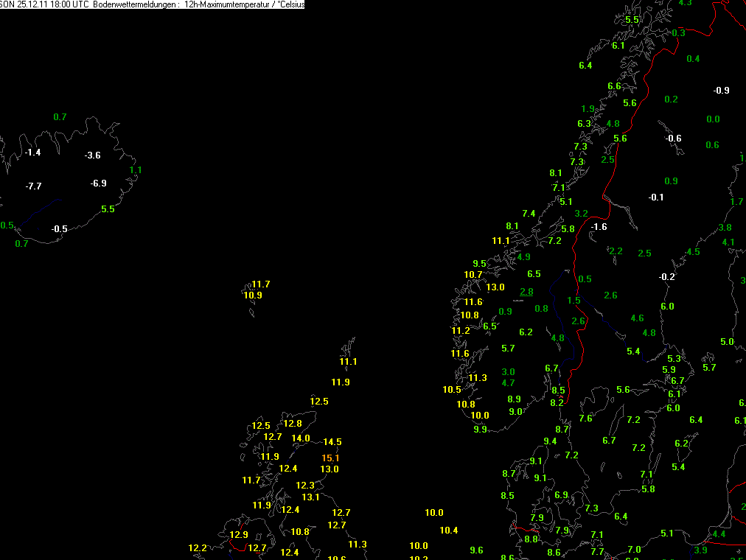Select the 11.7 Faroe Islands reading

point(261,284)
